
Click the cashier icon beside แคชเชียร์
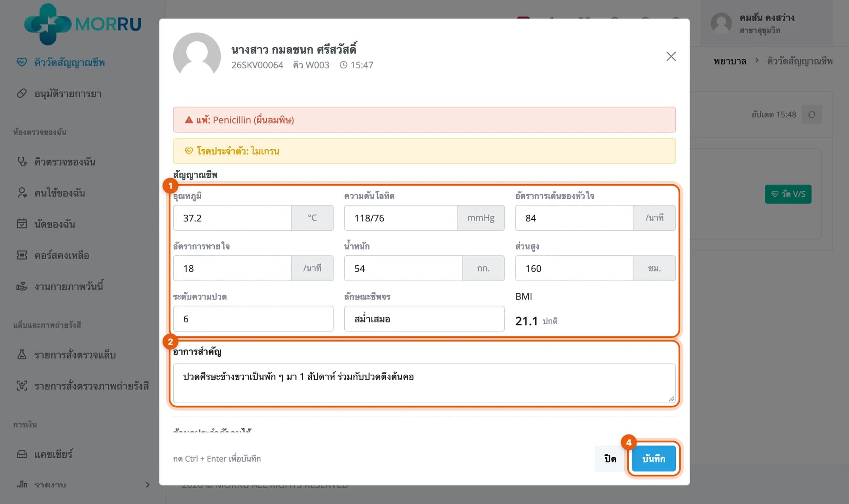[x=22, y=454]
